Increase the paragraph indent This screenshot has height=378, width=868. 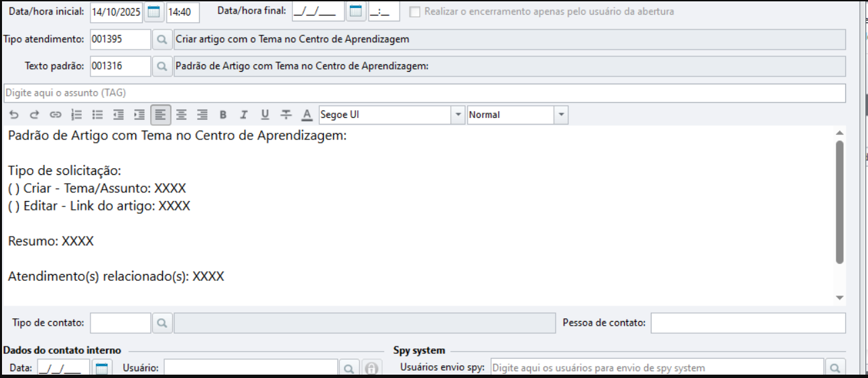point(139,115)
